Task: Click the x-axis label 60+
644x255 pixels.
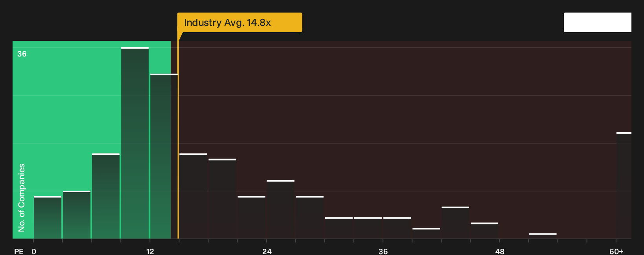Action: 617,251
